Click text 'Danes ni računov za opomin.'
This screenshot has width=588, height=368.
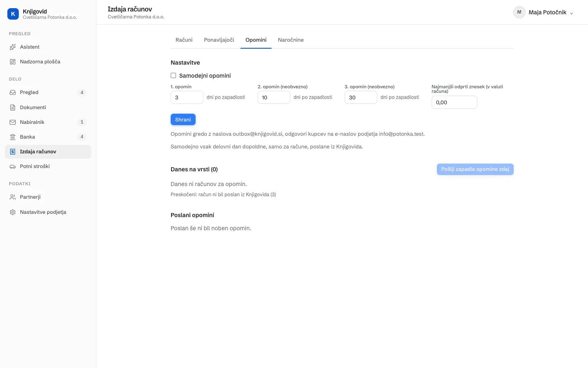209,184
